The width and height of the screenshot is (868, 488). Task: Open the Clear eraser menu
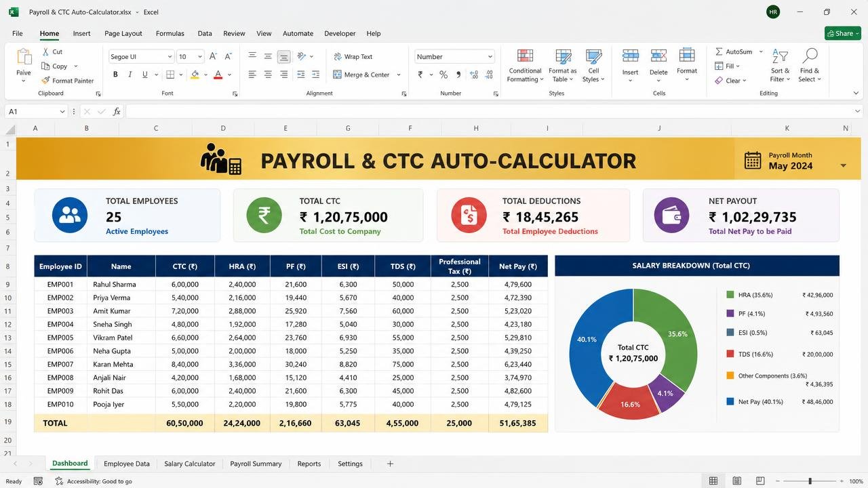point(730,81)
